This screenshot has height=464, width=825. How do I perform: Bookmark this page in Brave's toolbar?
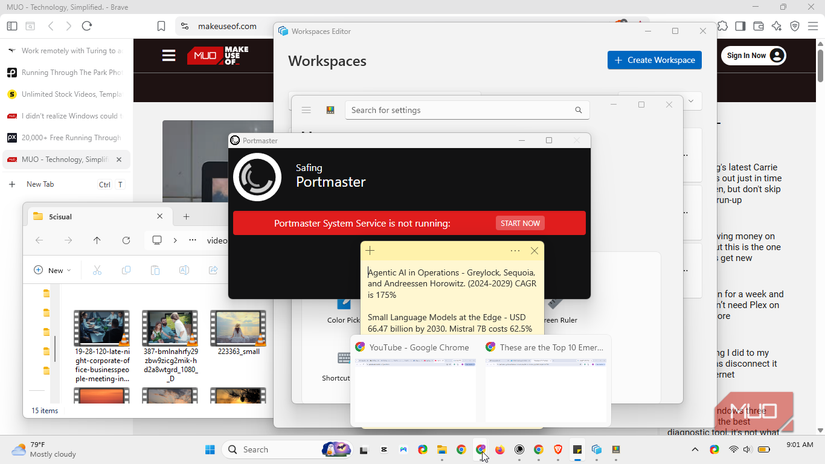pyautogui.click(x=161, y=26)
